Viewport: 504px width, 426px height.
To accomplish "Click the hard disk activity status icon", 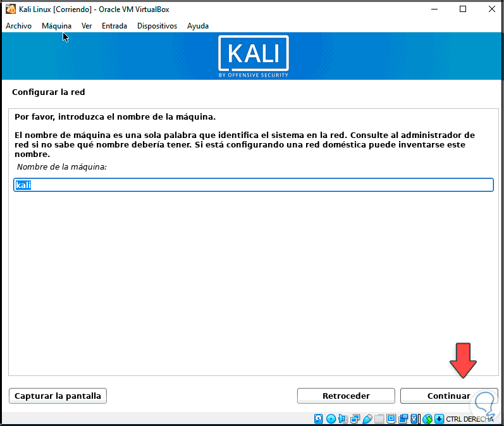I will point(319,418).
